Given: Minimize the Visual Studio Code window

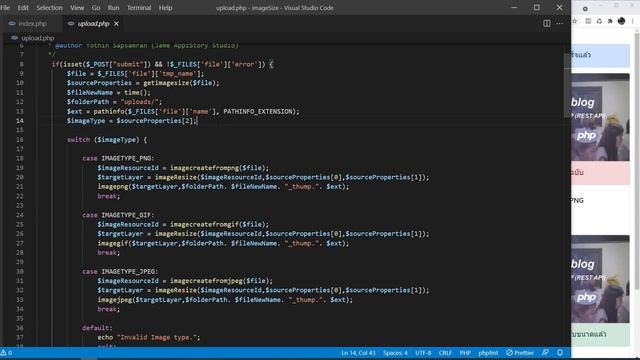Looking at the screenshot, I should point(514,8).
